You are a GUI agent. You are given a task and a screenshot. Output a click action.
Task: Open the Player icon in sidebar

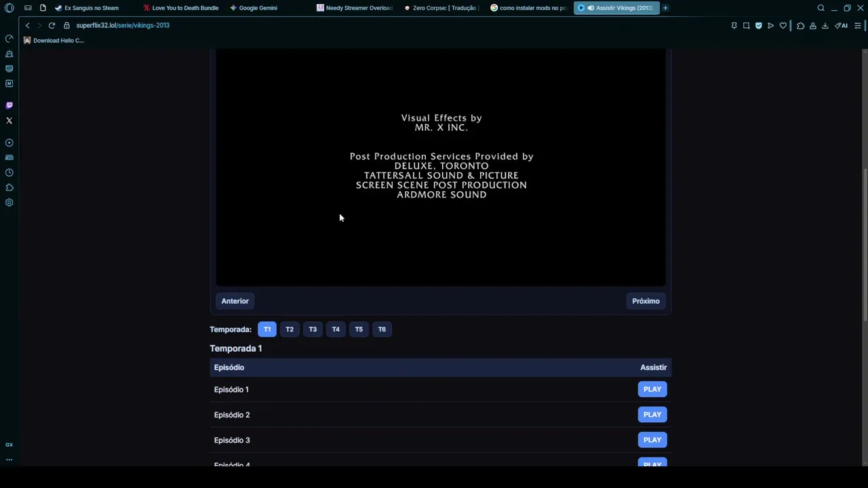coord(9,143)
